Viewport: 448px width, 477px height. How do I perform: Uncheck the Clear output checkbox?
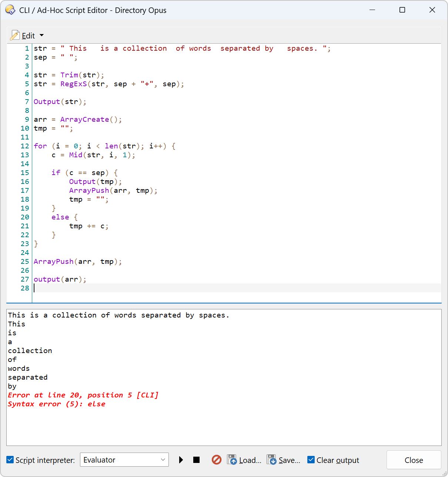coord(311,460)
